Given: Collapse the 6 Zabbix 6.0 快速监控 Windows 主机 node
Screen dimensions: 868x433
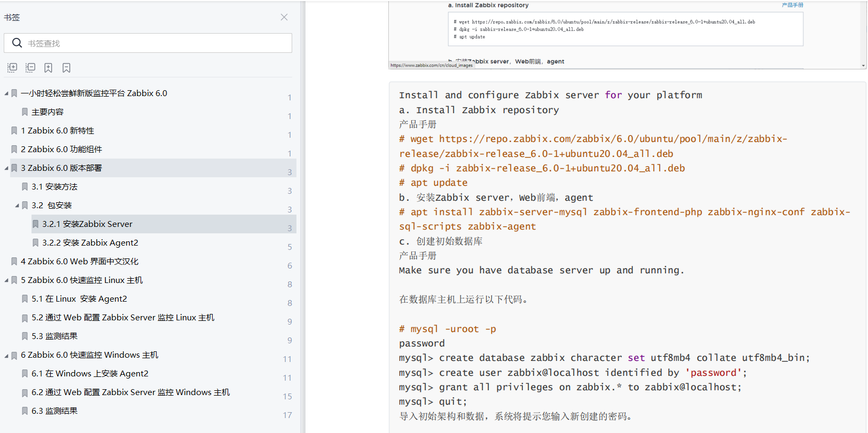Looking at the screenshot, I should (6, 355).
